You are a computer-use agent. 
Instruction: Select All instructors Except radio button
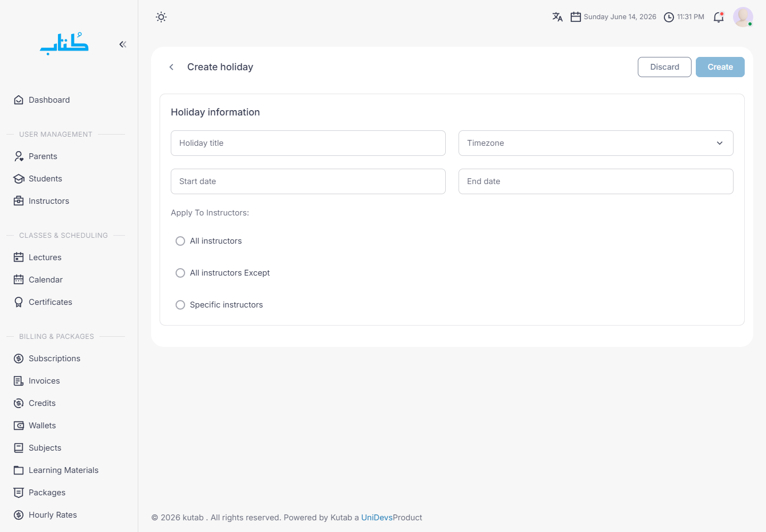(x=180, y=273)
